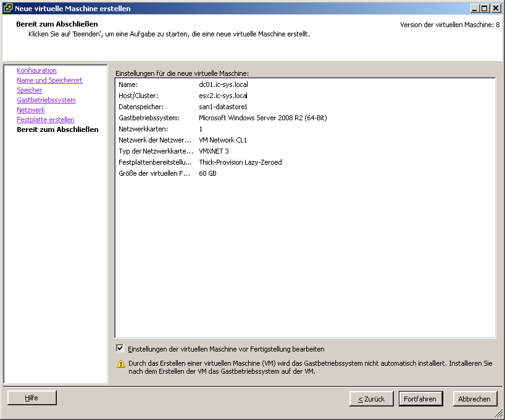This screenshot has height=420, width=505.
Task: Minimize the wizard window
Action: tap(474, 8)
